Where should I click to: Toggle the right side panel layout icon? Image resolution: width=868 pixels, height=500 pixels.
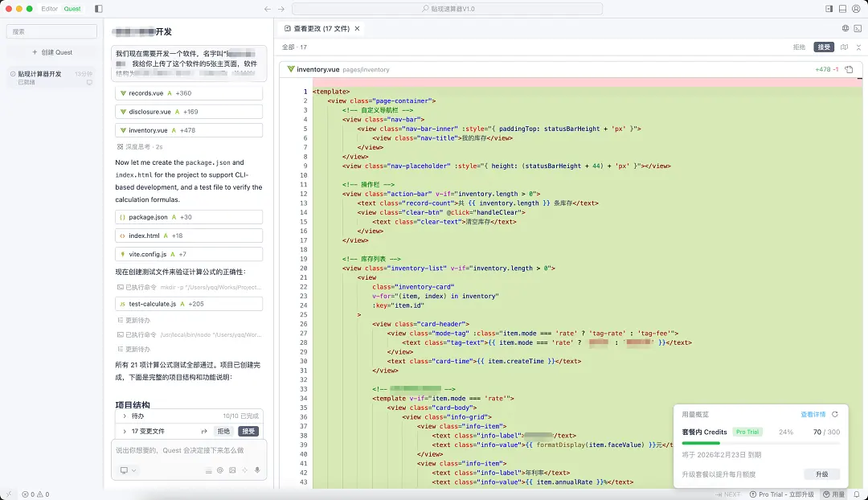(x=829, y=9)
